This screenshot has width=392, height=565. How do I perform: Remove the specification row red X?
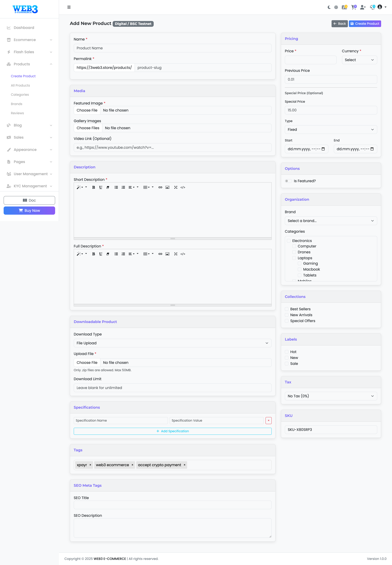pyautogui.click(x=268, y=421)
